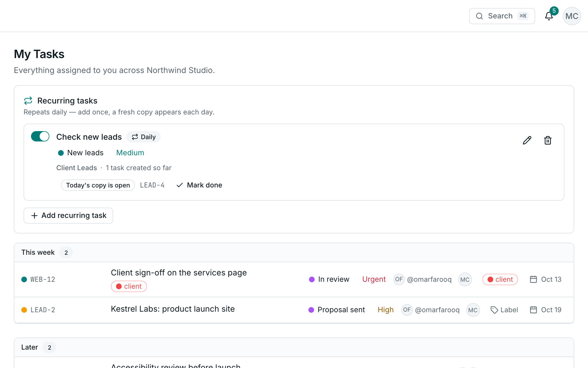The width and height of the screenshot is (588, 368).
Task: Delete Check new leads with trash icon
Action: [548, 140]
